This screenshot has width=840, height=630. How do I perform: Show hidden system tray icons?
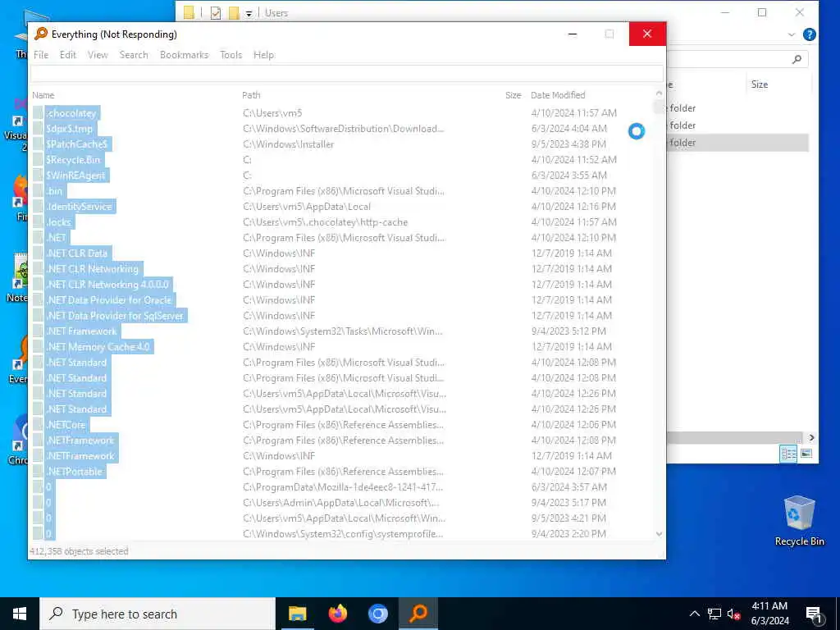coord(694,614)
